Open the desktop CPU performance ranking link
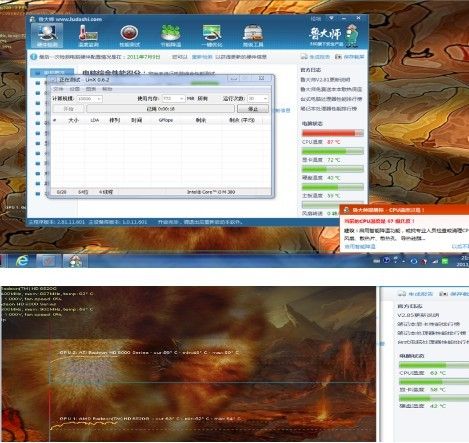Viewport: 469px width, 443px height. [331, 99]
